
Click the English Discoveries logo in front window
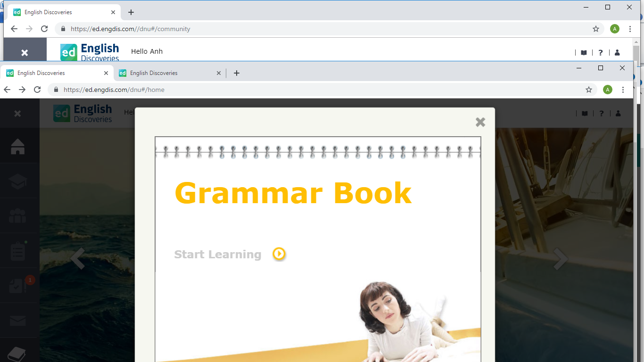pos(83,113)
